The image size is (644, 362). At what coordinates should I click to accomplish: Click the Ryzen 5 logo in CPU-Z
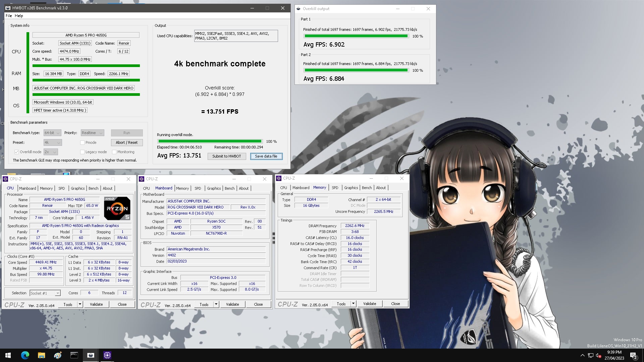point(117,208)
